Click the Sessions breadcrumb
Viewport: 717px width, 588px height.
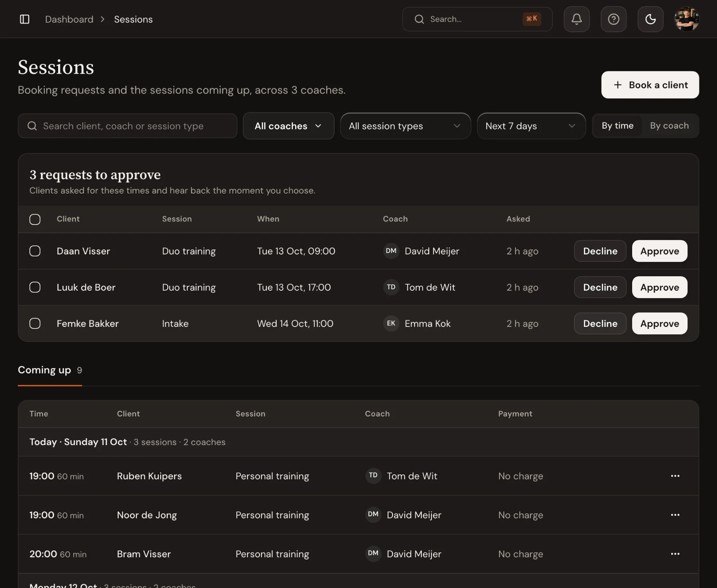[x=133, y=19]
